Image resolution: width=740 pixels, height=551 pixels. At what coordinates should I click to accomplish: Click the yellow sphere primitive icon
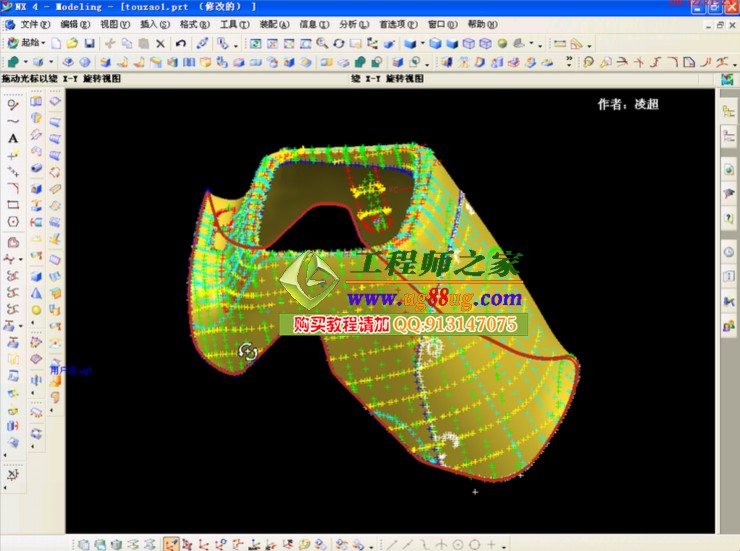(36, 310)
